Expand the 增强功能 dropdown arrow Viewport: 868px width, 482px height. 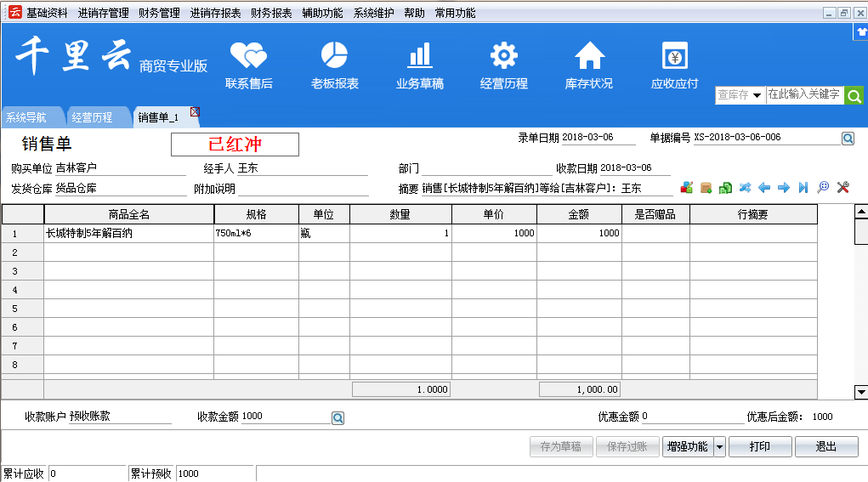point(719,446)
